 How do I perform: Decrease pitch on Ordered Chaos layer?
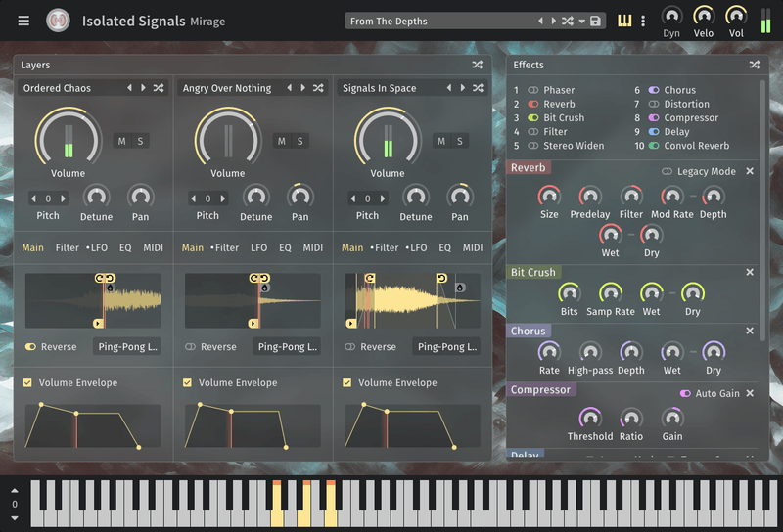pyautogui.click(x=33, y=199)
